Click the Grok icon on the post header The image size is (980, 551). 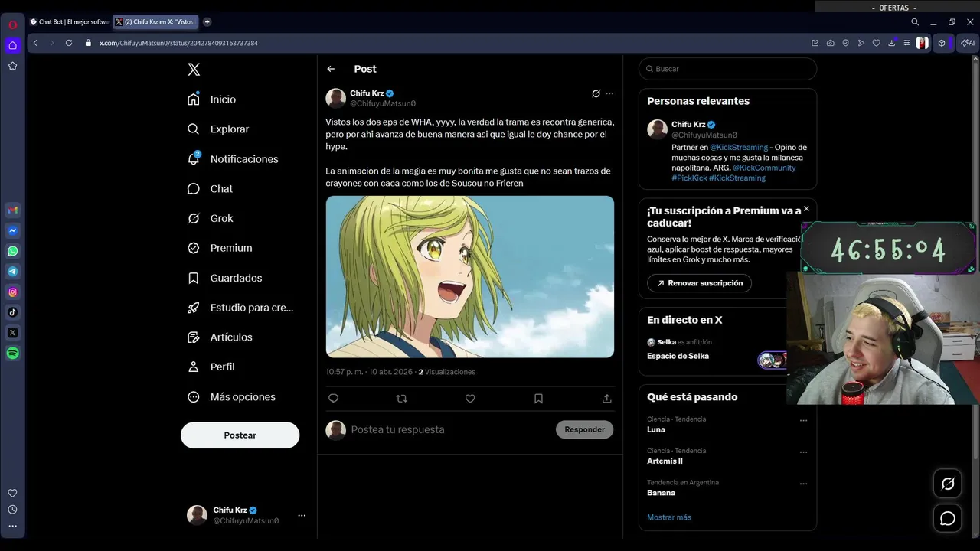[x=596, y=93]
